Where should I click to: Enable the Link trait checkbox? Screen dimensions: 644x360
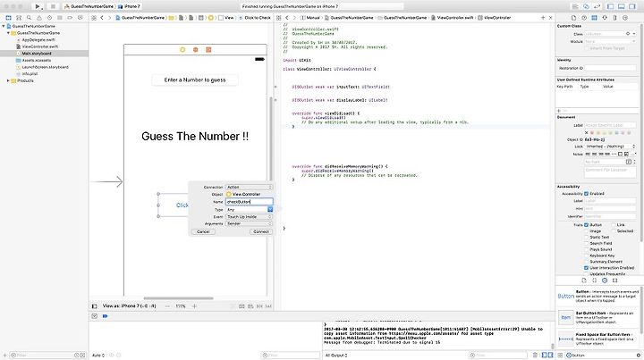614,225
